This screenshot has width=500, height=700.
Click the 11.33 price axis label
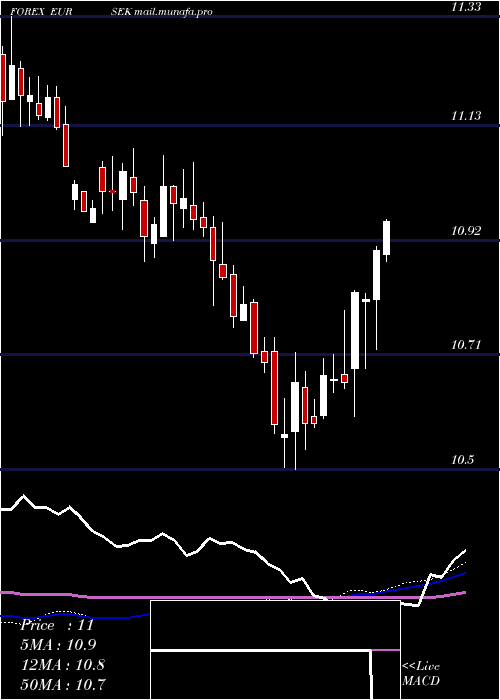click(466, 6)
